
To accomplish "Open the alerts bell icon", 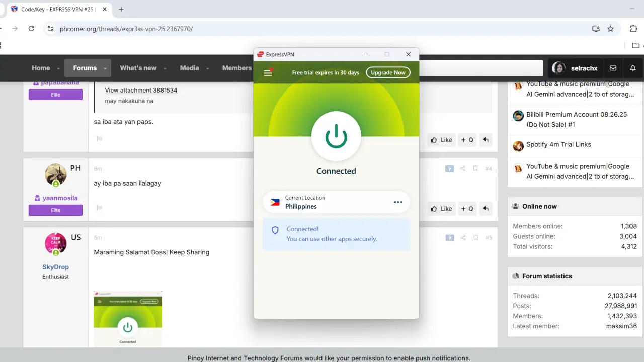I will coord(633,68).
